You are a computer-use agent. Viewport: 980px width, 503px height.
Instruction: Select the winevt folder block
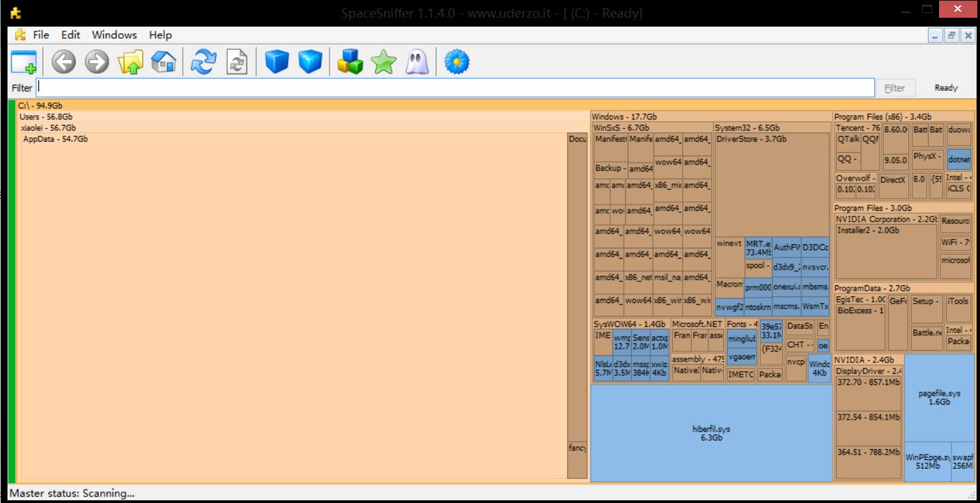[729, 257]
